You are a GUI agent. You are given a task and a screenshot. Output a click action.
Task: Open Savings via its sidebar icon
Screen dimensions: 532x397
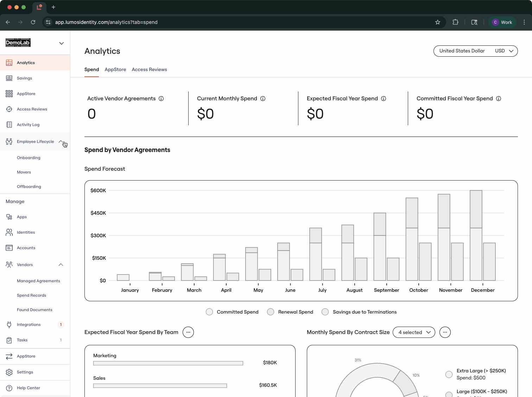click(9, 78)
